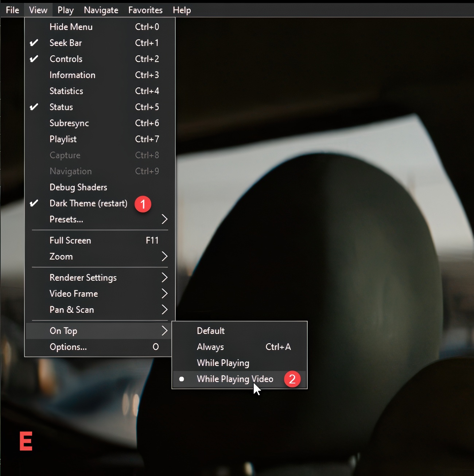Expand the Renderer Settings submenu

pos(100,278)
